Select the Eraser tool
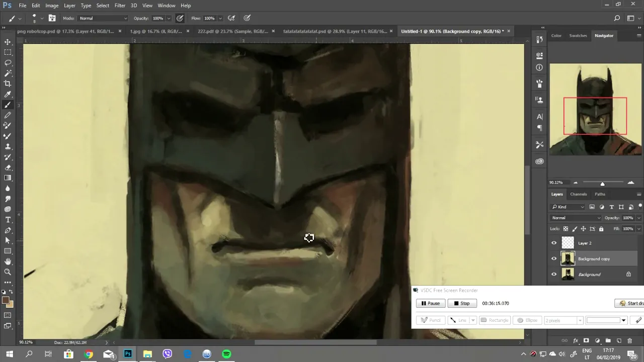The width and height of the screenshot is (644, 362). tap(8, 167)
